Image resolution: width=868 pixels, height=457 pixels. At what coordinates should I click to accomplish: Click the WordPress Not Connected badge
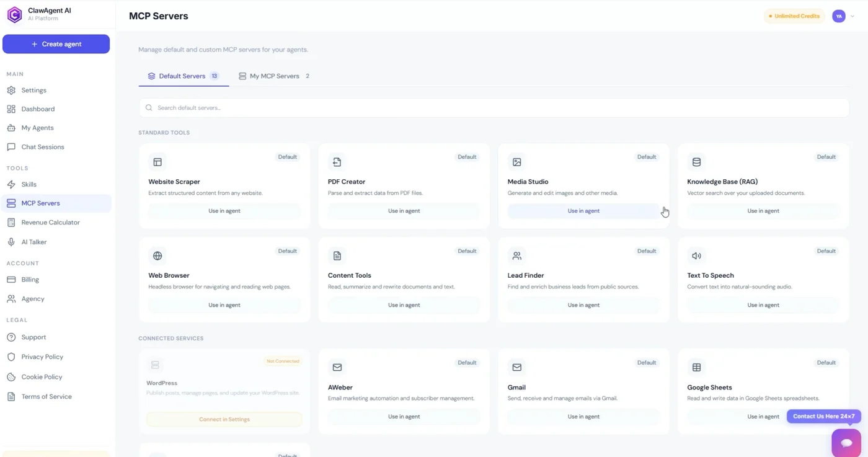pyautogui.click(x=283, y=361)
